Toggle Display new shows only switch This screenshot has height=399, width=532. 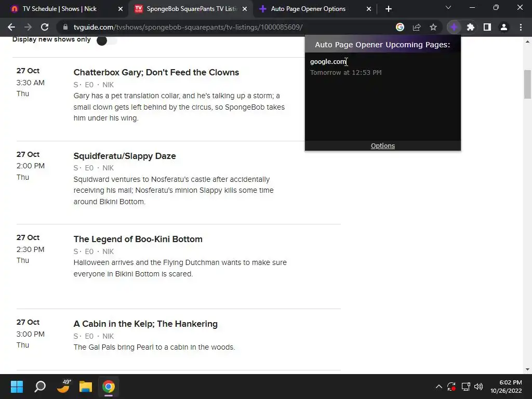107,41
